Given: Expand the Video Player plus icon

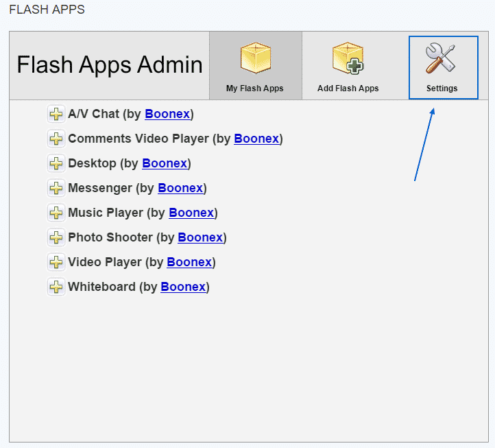Looking at the screenshot, I should tap(56, 262).
